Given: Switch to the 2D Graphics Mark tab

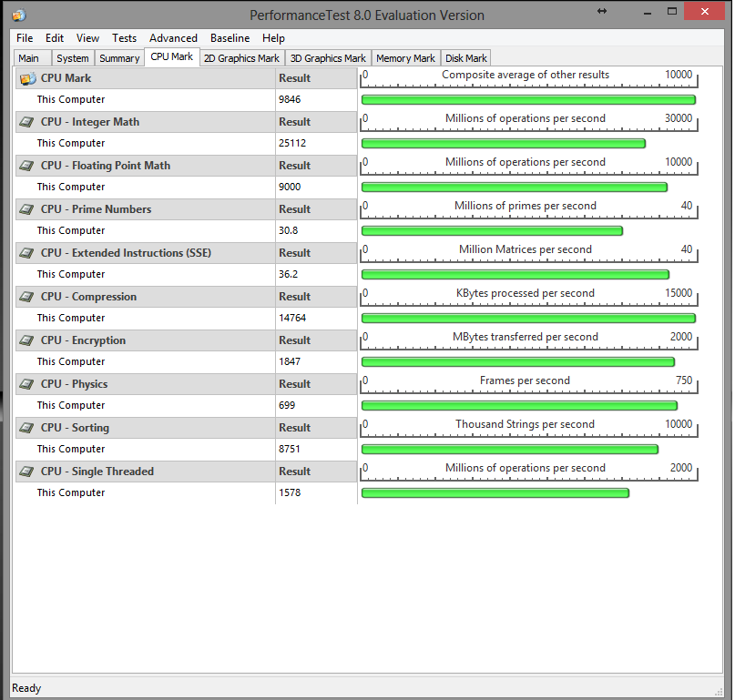Looking at the screenshot, I should (x=242, y=58).
